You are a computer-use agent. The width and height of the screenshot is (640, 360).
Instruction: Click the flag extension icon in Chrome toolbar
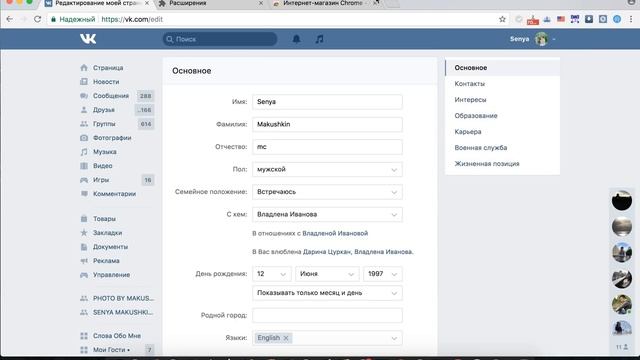tap(561, 19)
